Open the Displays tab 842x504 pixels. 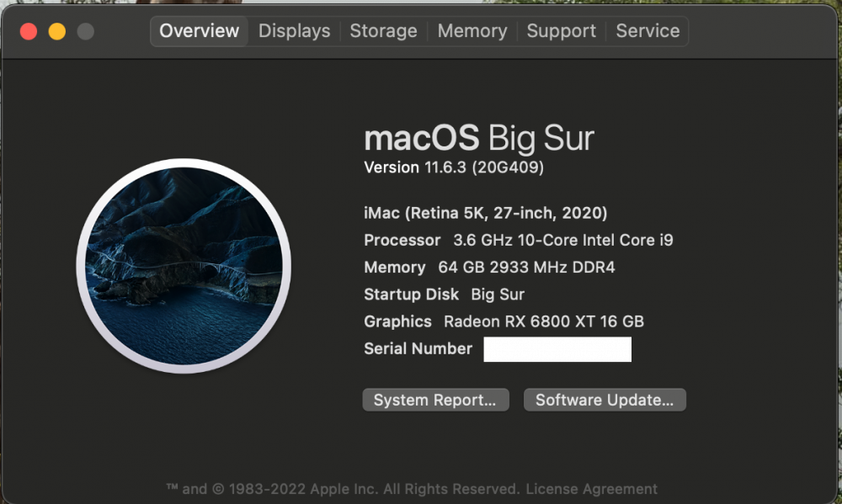click(294, 31)
